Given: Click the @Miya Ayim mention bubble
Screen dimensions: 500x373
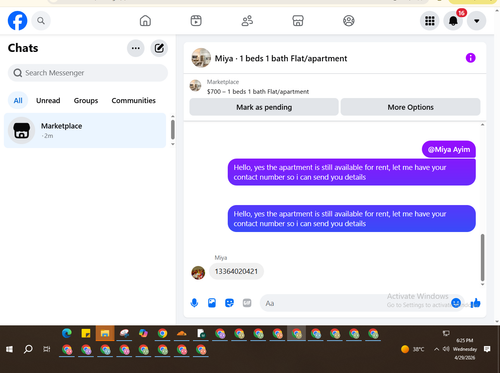Looking at the screenshot, I should [449, 149].
